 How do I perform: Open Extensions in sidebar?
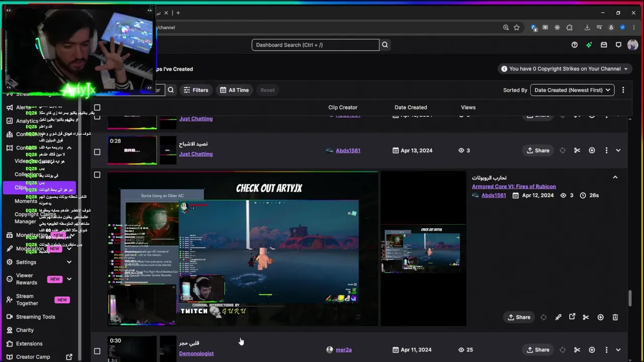29,343
